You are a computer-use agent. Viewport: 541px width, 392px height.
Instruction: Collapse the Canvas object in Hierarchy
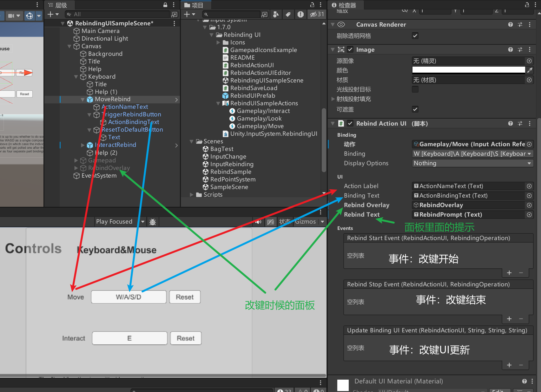point(69,46)
